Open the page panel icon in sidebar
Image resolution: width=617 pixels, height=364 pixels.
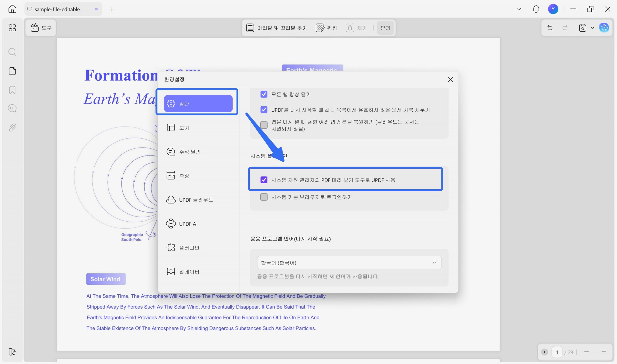pyautogui.click(x=12, y=71)
